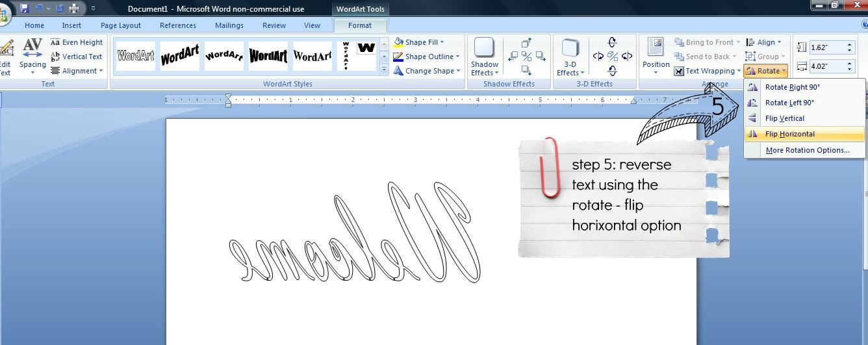Toggle shadow on/off in nudge shadow cluster
Image resolution: width=868 pixels, height=345 pixels.
526,57
